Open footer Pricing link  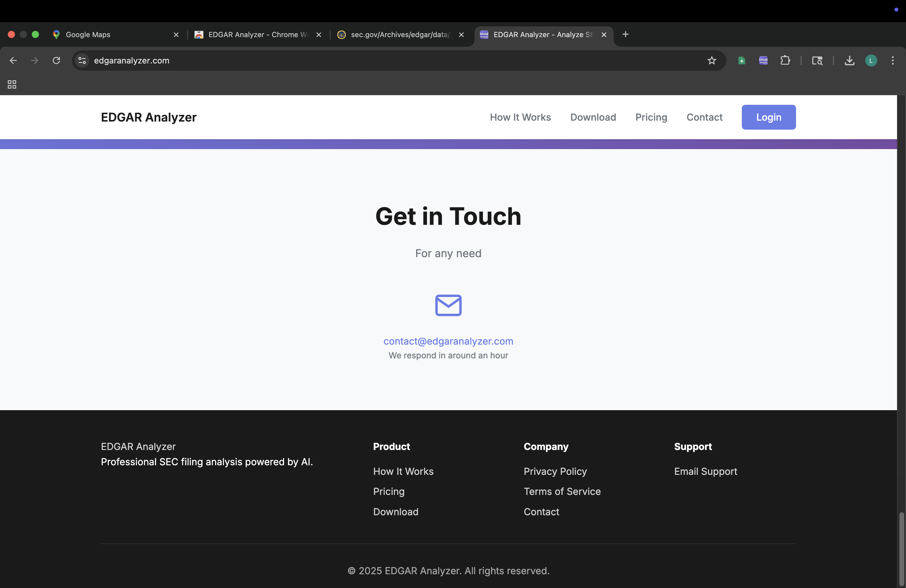coord(389,491)
